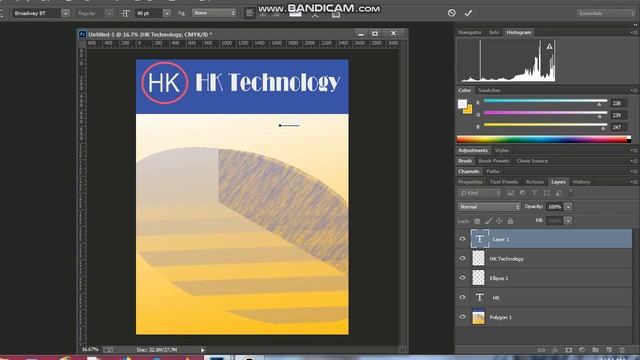This screenshot has height=360, width=640.
Task: Toggle lock image pixels brush icon
Action: coord(488,221)
